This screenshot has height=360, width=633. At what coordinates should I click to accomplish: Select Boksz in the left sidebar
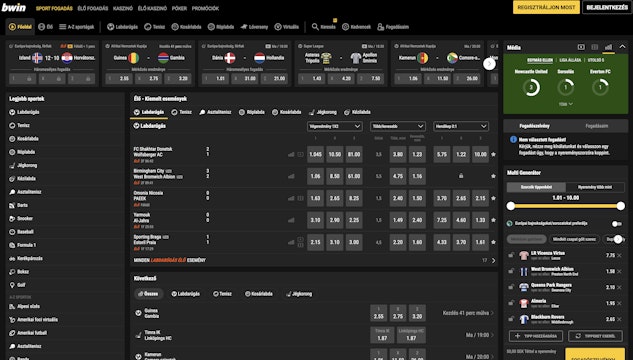(23, 272)
